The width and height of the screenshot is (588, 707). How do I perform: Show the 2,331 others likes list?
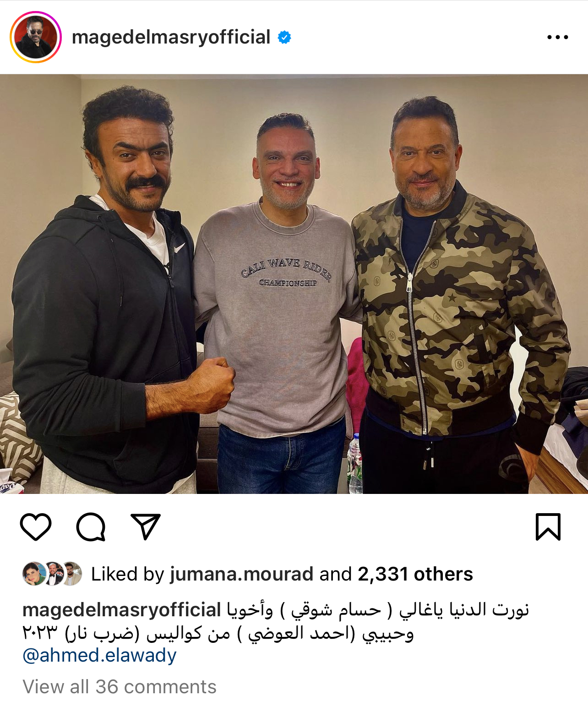point(415,574)
